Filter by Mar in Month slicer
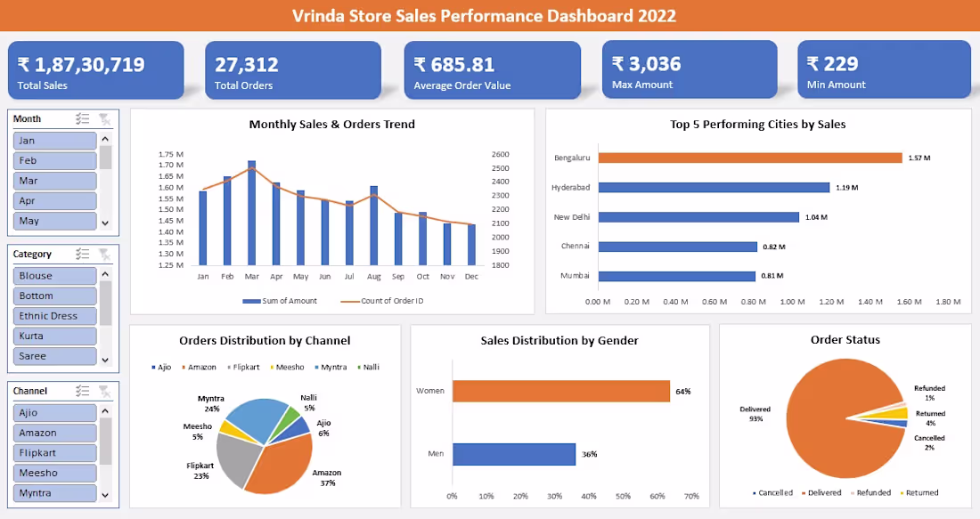Screen dimensions: 980x519 (x=55, y=181)
